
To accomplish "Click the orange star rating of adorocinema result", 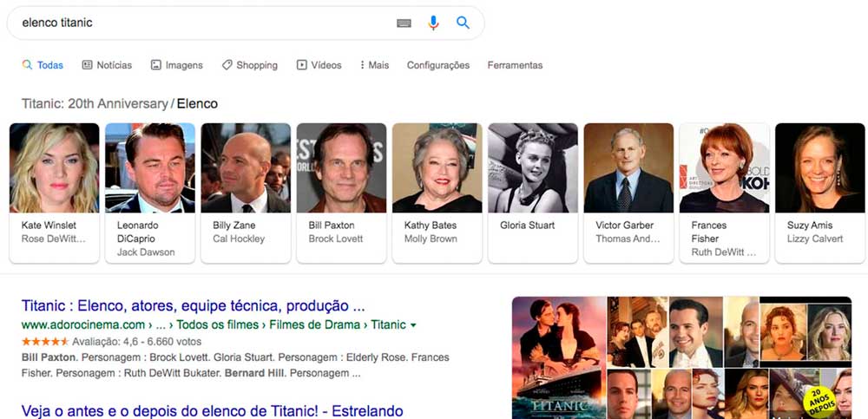I will click(45, 342).
